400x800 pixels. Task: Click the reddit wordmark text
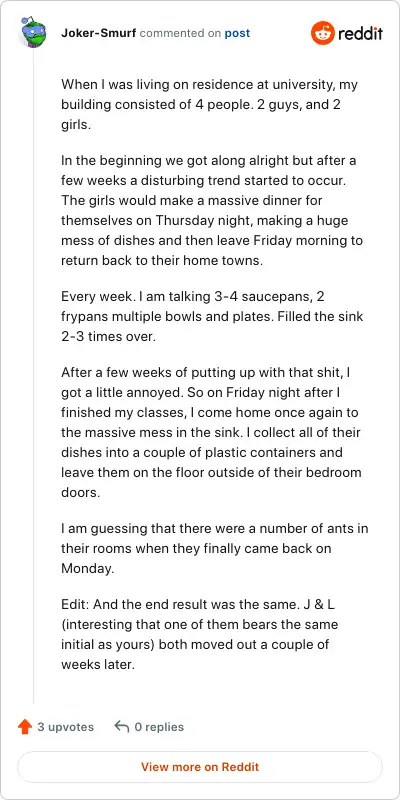click(x=360, y=34)
